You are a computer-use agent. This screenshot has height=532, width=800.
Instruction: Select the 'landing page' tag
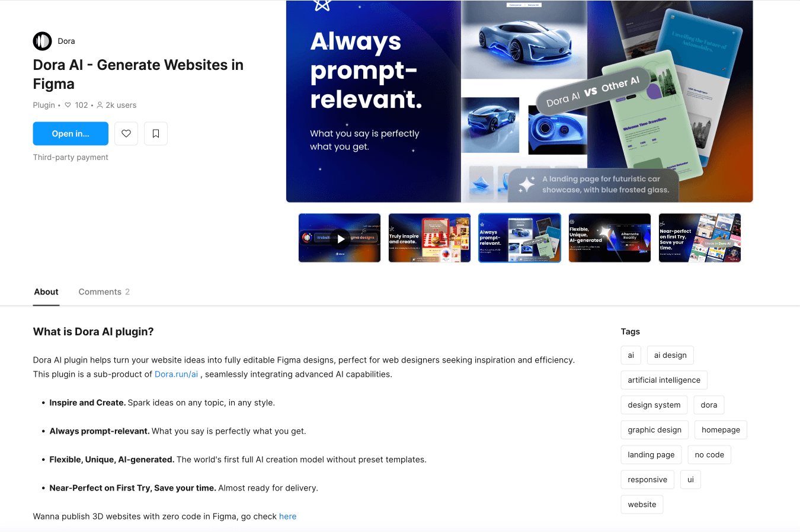pyautogui.click(x=651, y=455)
